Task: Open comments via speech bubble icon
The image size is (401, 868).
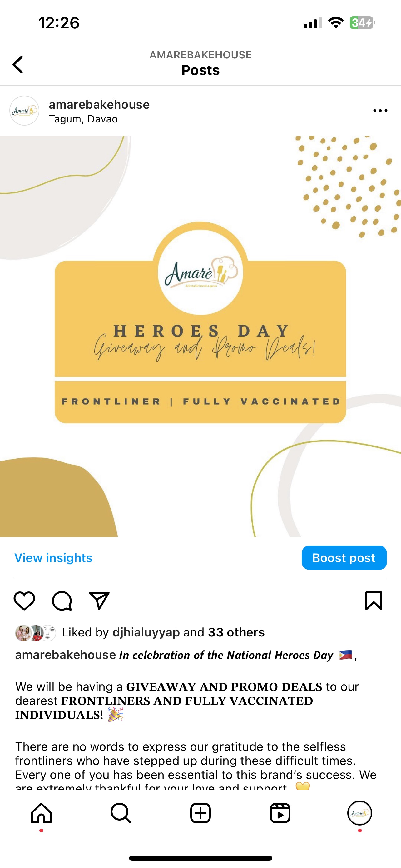Action: [x=62, y=601]
